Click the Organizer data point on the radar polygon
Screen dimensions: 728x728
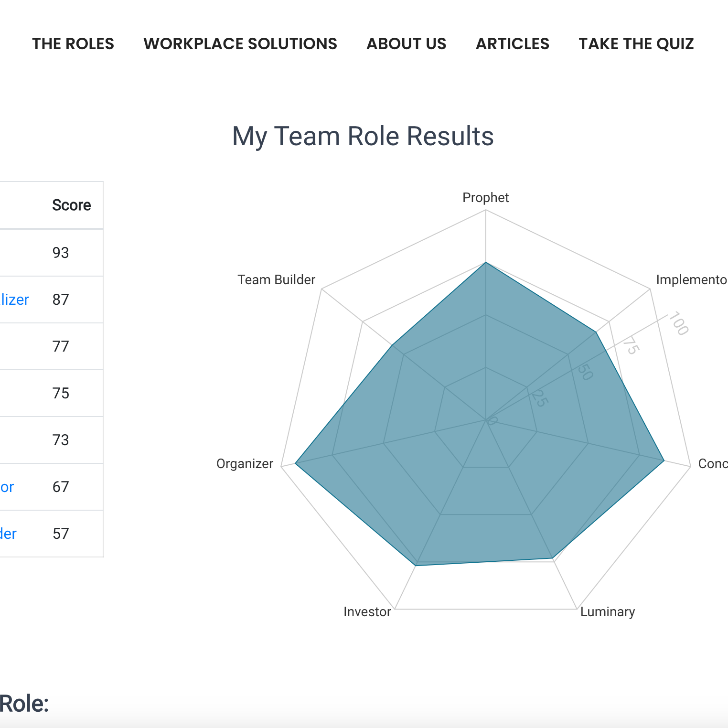[295, 463]
